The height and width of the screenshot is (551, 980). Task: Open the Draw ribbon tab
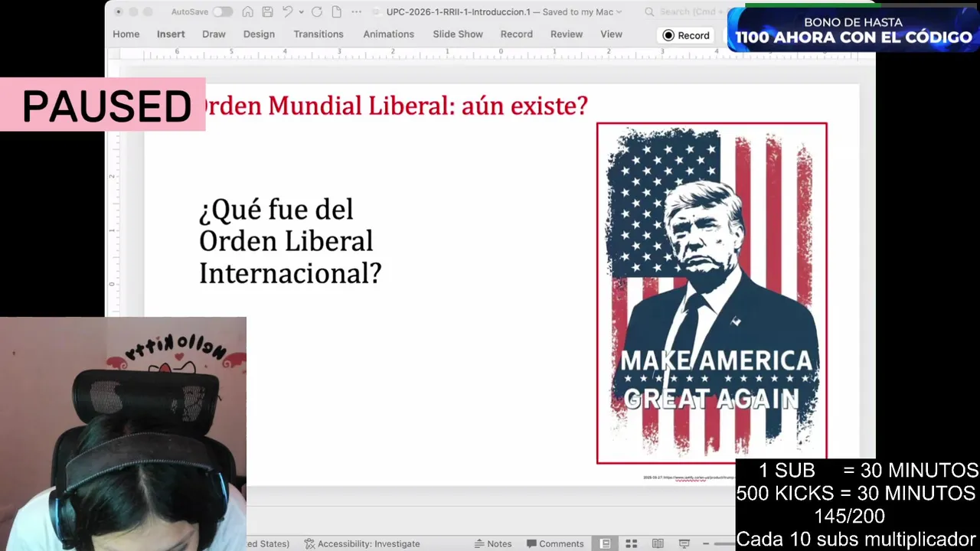point(214,34)
